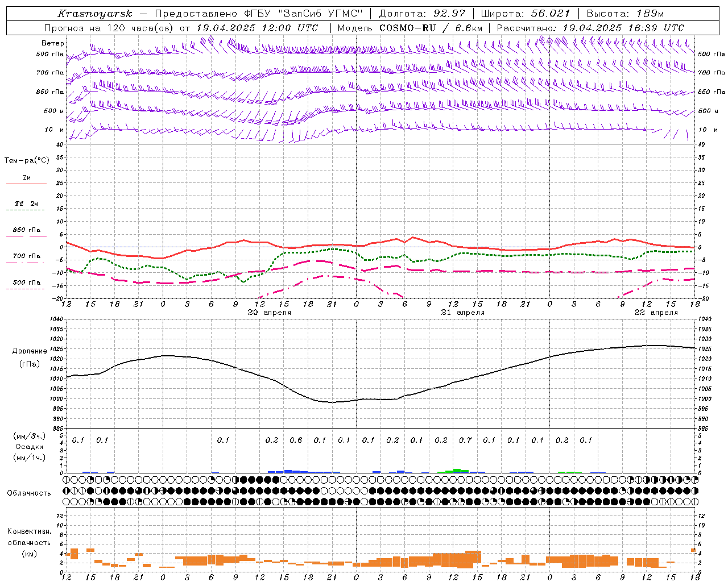The width and height of the screenshot is (728, 582).
Task: Select the forecast start '19.04.2025 12:00 UTC'
Action: tap(257, 28)
